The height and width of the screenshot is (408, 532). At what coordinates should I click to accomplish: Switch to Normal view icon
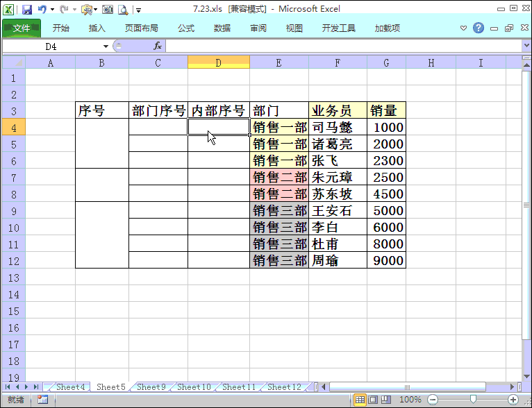360,400
